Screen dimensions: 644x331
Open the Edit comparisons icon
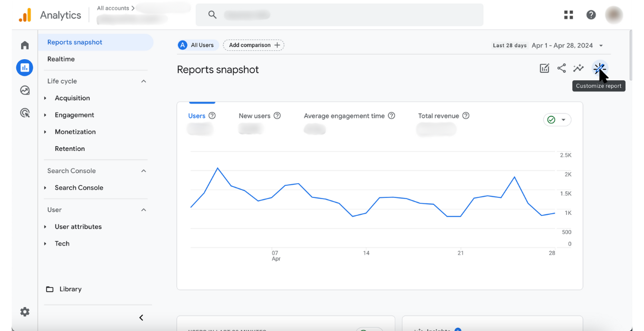[x=544, y=68]
